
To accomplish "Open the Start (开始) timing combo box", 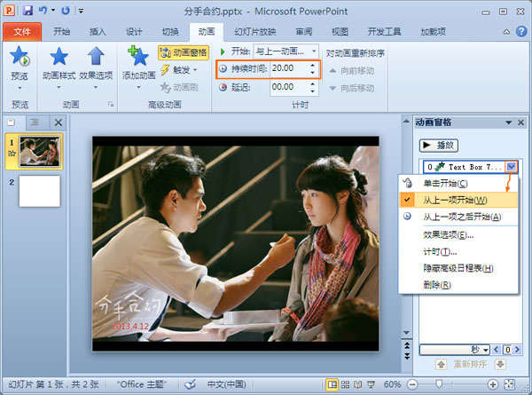I will [286, 51].
